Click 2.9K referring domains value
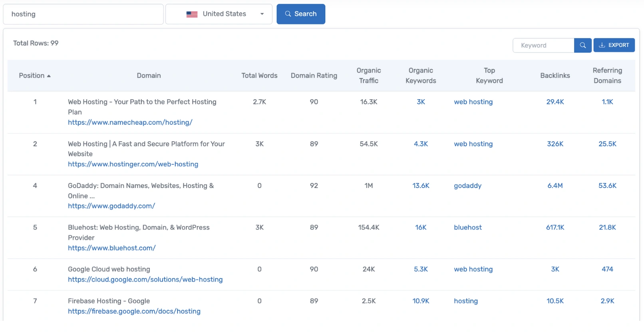Image resolution: width=644 pixels, height=332 pixels. point(607,301)
